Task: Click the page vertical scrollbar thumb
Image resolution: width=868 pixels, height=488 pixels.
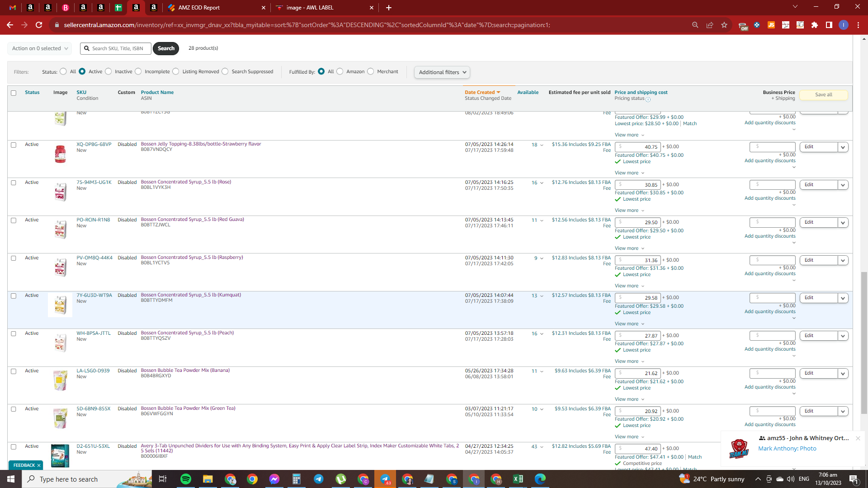Action: pos(864,343)
